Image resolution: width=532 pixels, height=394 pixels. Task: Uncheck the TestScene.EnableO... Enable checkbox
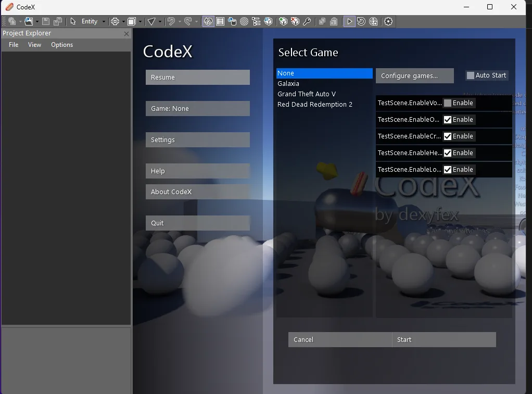(x=448, y=120)
